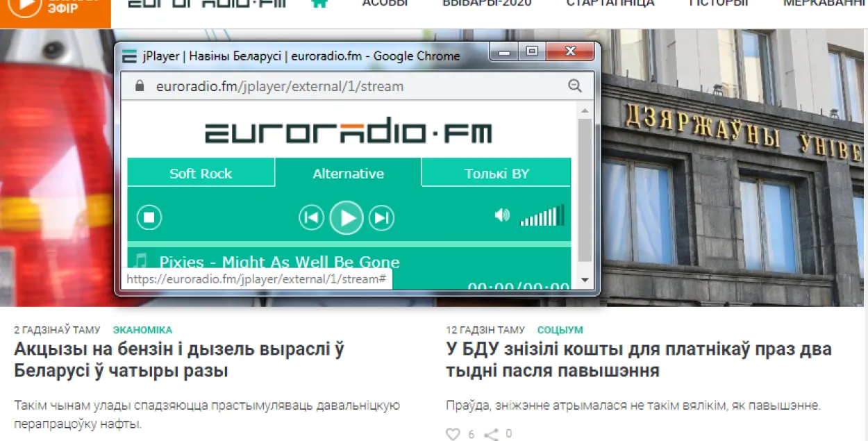The width and height of the screenshot is (868, 441).
Task: Click the track title Pixies - Might As Well Be Gone
Action: pos(279,262)
